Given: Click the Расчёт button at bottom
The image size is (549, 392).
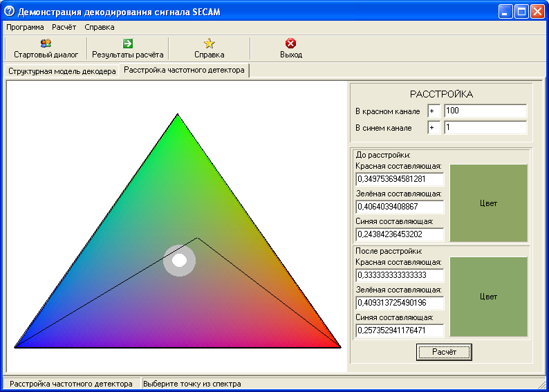Looking at the screenshot, I should pos(444,352).
